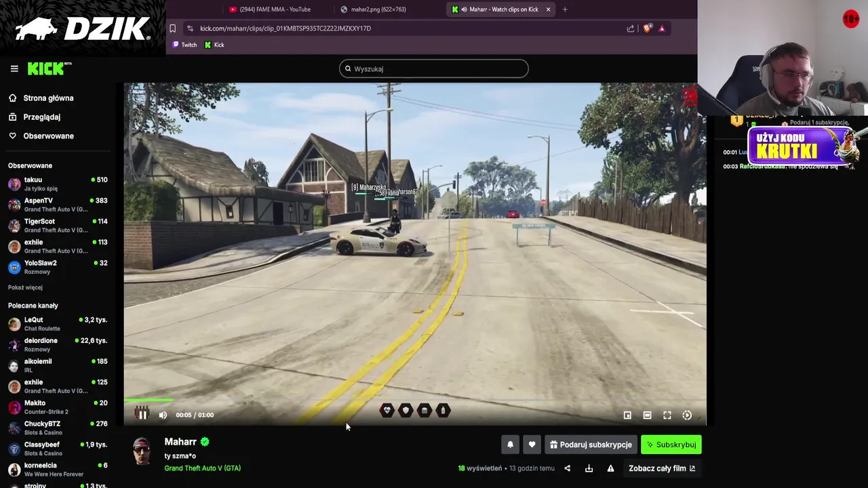Mute the clip volume speaker icon

pyautogui.click(x=163, y=415)
